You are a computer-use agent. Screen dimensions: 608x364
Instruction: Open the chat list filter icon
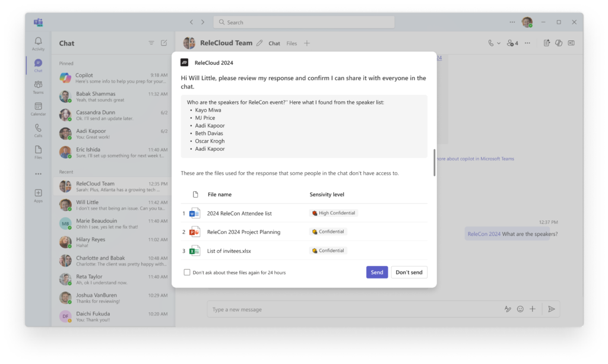coord(151,43)
